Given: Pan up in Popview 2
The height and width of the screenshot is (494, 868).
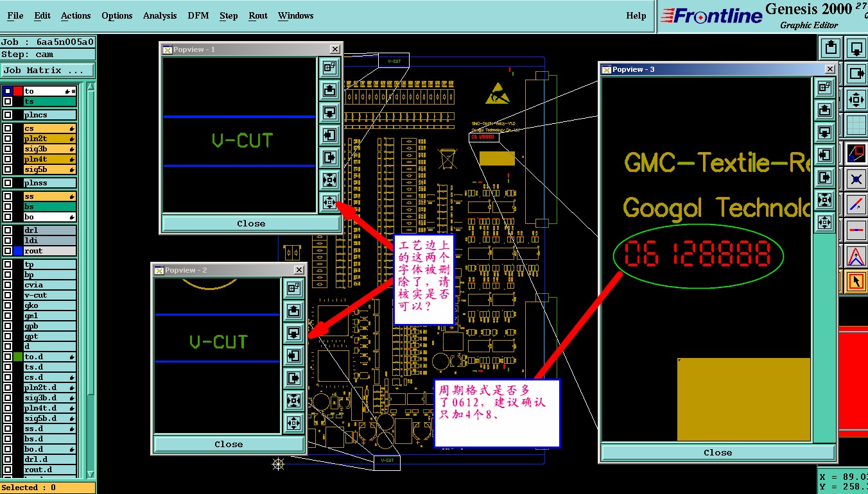Looking at the screenshot, I should click(293, 311).
